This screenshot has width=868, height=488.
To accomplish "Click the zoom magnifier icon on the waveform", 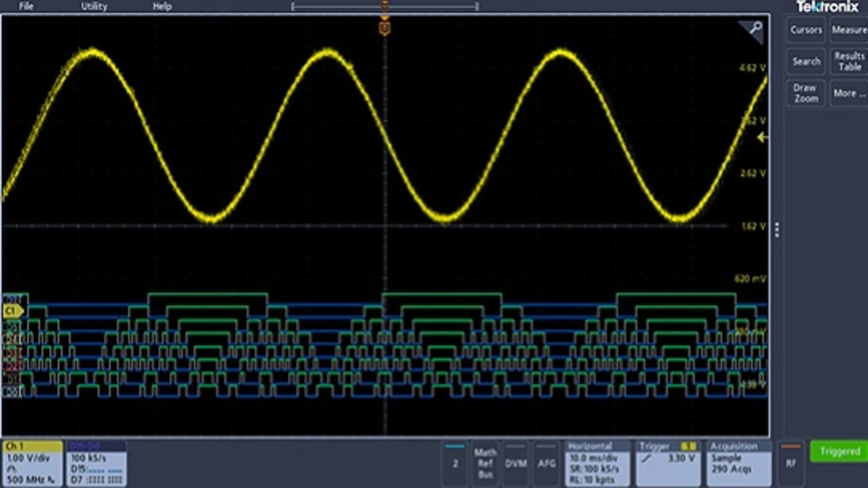I will point(755,28).
